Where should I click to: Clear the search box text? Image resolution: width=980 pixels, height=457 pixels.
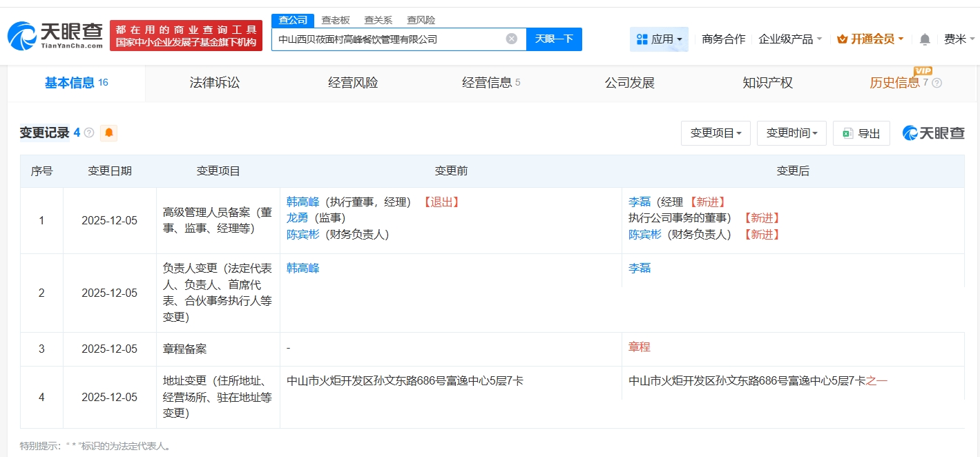coord(511,39)
